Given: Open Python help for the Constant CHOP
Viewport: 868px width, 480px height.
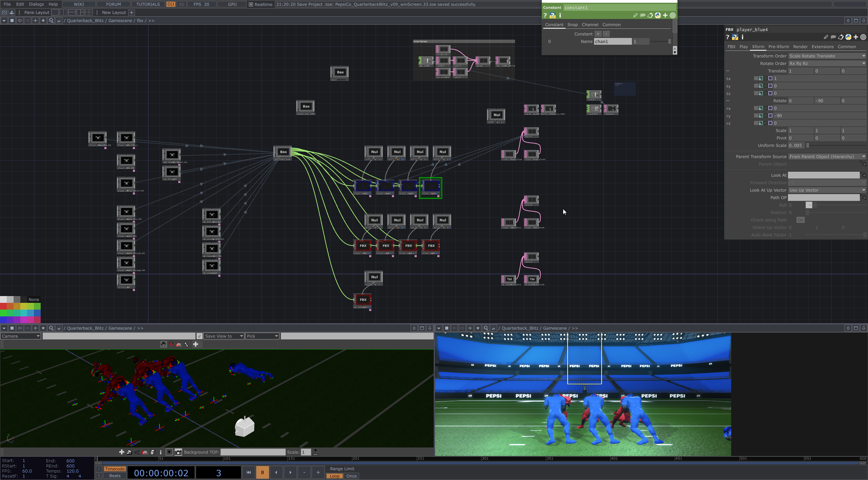Looking at the screenshot, I should [553, 16].
